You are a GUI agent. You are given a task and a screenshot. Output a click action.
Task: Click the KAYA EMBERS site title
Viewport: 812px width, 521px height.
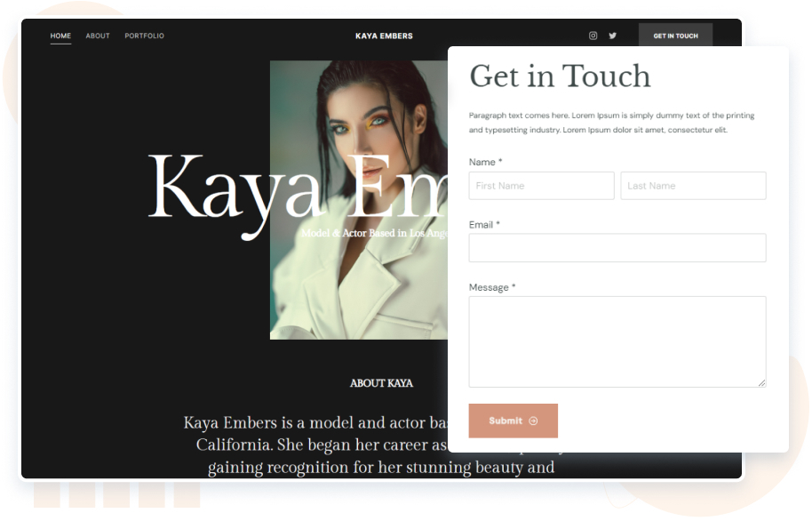(x=384, y=36)
